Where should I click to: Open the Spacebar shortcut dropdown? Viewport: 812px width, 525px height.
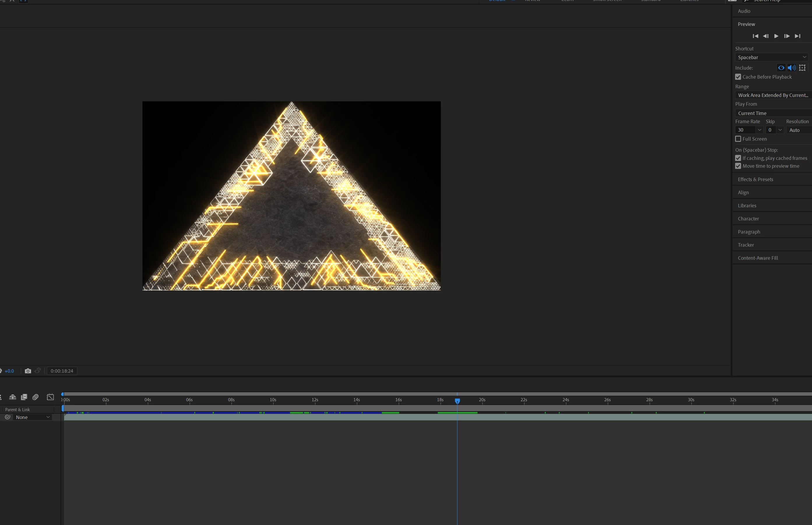pyautogui.click(x=772, y=57)
